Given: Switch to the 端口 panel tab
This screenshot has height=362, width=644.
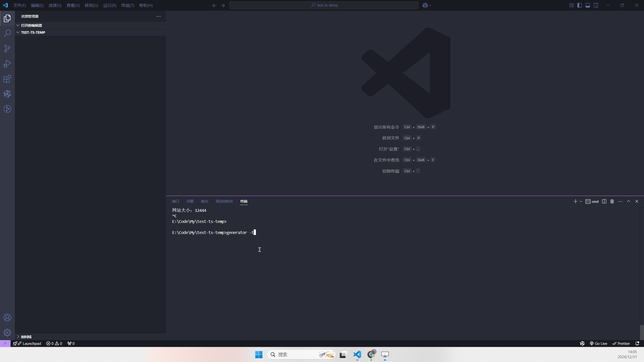Looking at the screenshot, I should click(175, 201).
